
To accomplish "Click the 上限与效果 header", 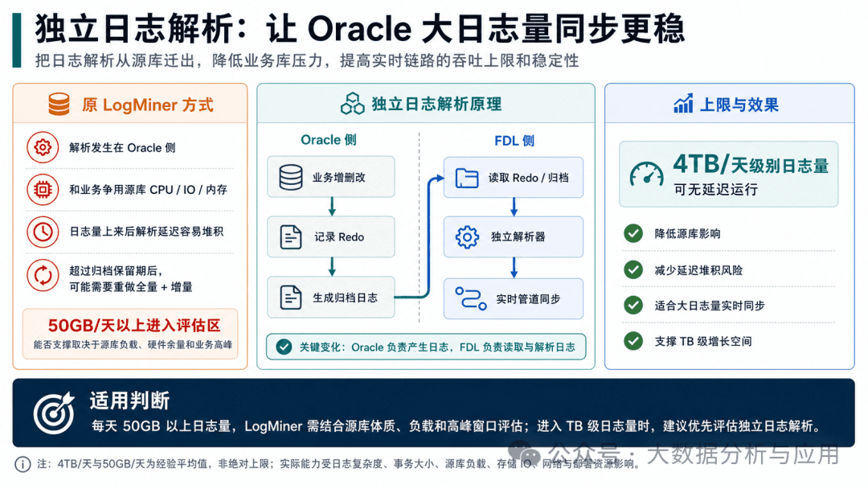I will pyautogui.click(x=730, y=104).
